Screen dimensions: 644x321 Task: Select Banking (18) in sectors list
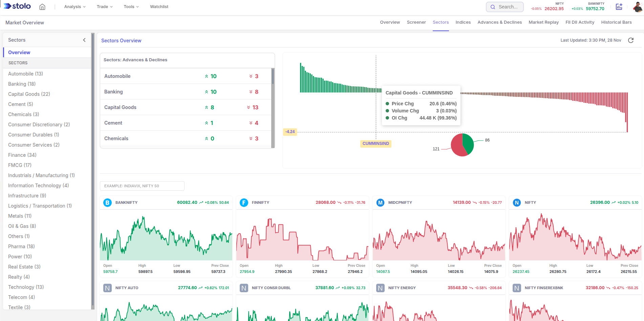coord(22,84)
